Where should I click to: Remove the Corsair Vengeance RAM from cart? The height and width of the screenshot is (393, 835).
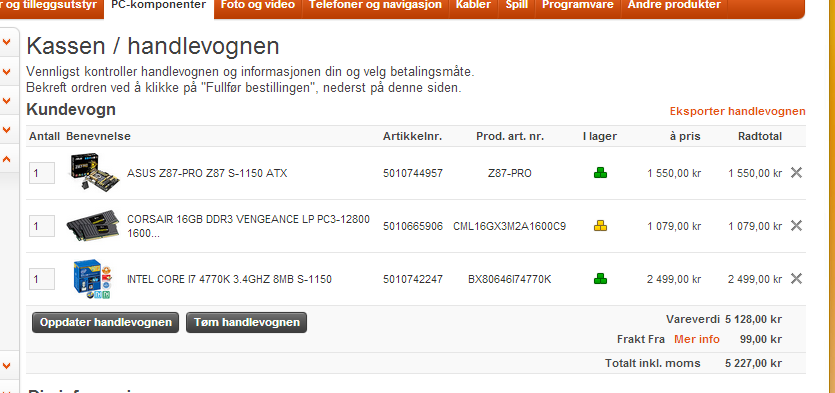(x=796, y=226)
